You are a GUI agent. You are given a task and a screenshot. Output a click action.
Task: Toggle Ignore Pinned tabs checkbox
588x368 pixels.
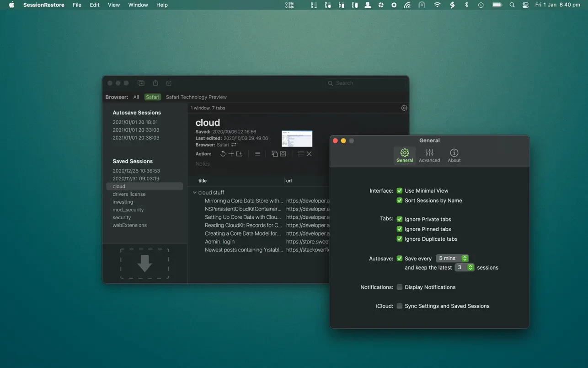pyautogui.click(x=399, y=229)
